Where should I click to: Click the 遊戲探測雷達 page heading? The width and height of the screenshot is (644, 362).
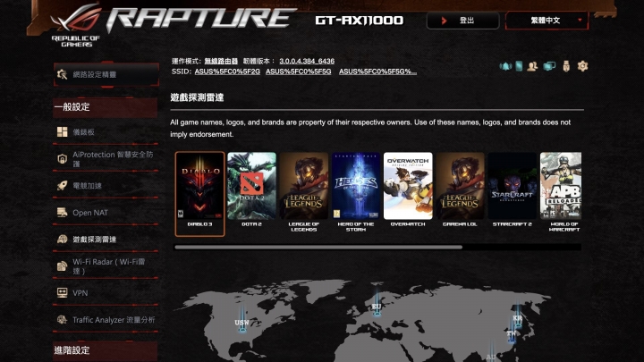(x=197, y=97)
